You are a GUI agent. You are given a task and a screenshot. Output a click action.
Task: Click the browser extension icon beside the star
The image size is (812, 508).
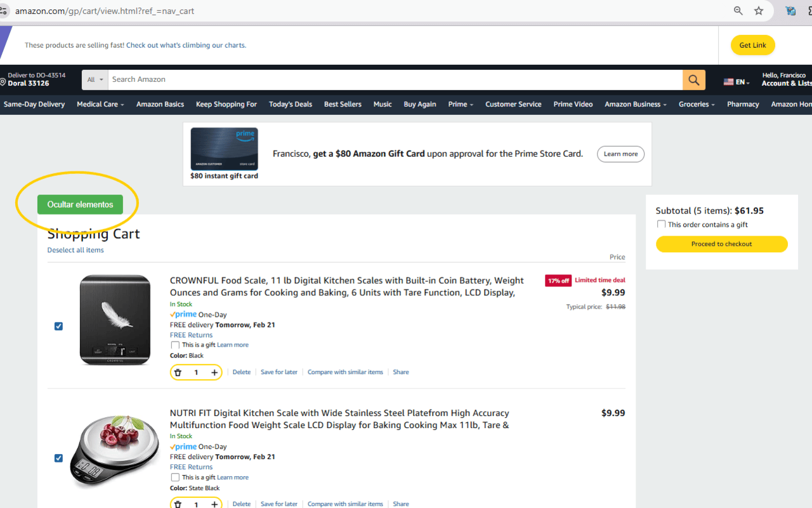click(x=790, y=11)
